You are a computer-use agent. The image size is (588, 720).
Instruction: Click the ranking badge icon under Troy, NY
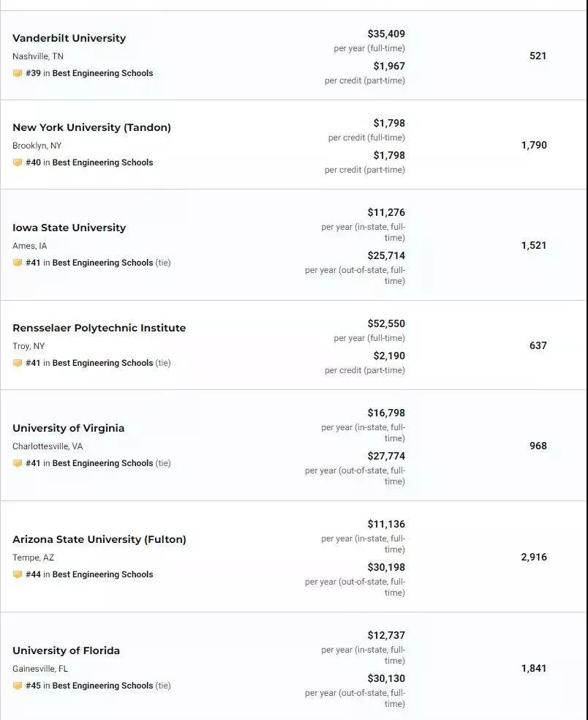(x=18, y=363)
